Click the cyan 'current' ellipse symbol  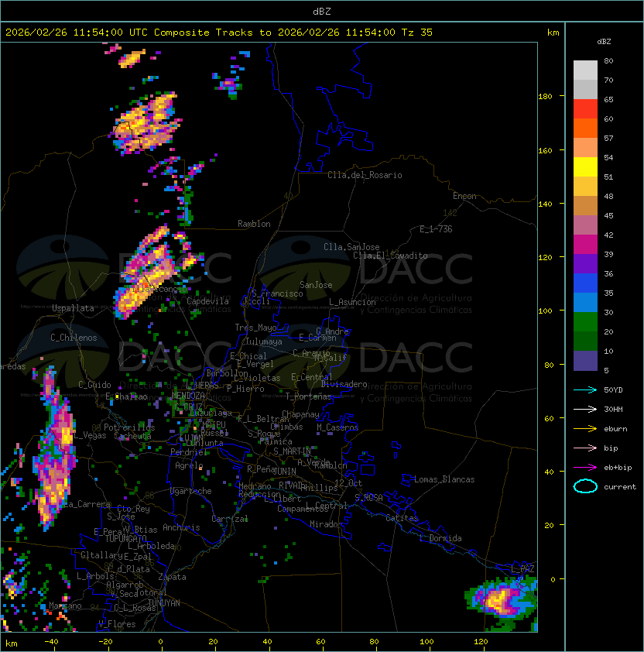click(x=585, y=486)
